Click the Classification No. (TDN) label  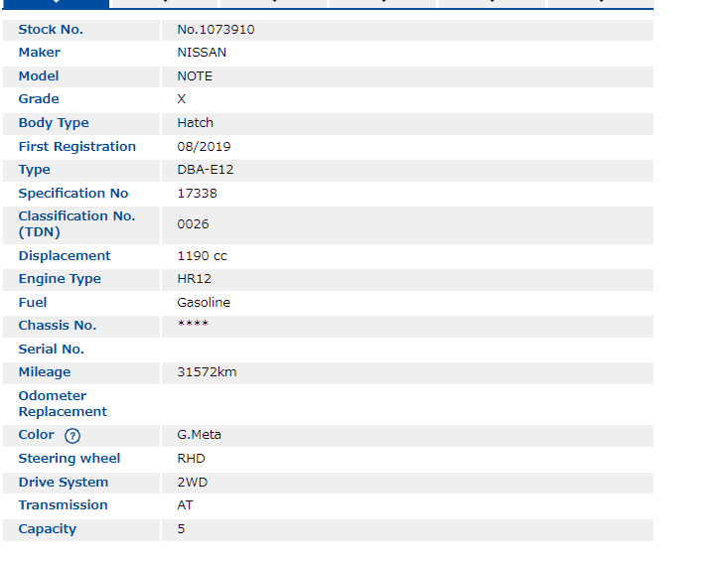point(76,224)
